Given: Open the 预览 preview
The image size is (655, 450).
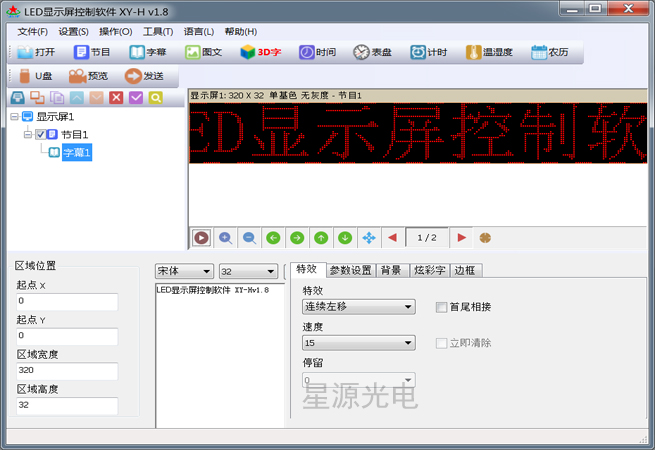Looking at the screenshot, I should (89, 76).
